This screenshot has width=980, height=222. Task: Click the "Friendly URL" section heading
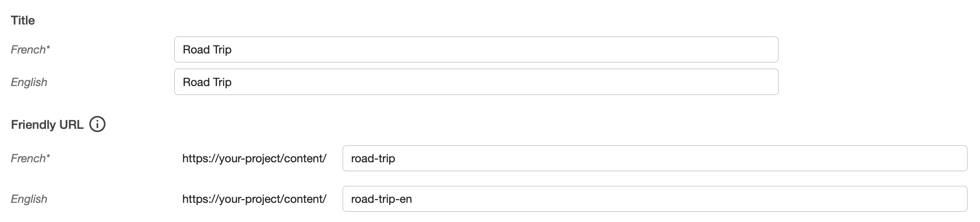47,125
